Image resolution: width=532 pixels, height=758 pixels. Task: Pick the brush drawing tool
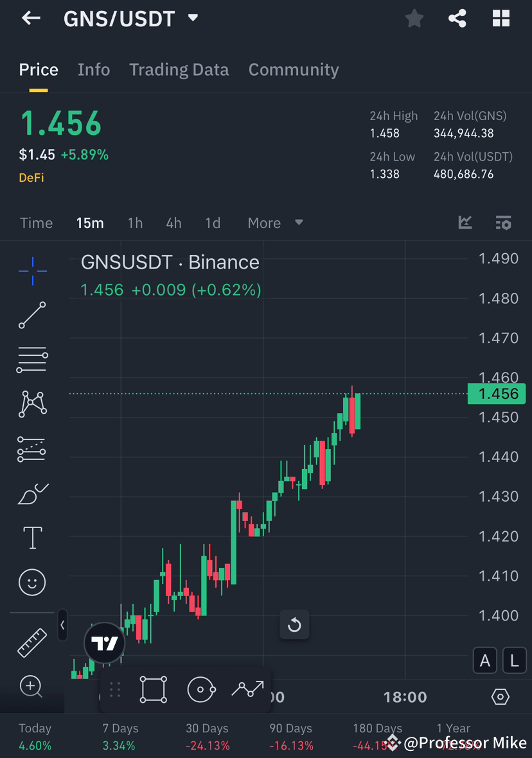[32, 493]
